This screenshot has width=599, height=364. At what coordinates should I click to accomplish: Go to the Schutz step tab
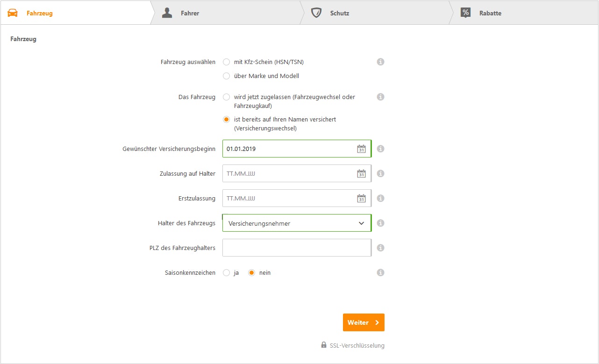click(339, 13)
